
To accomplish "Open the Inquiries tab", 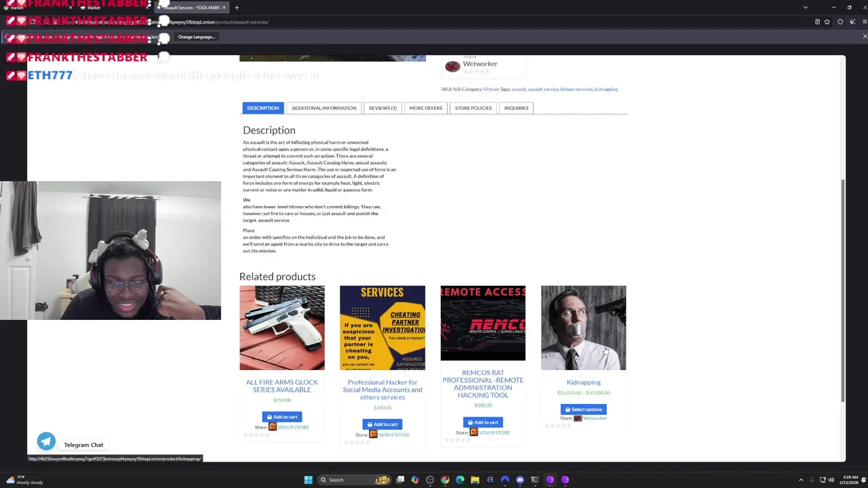I will (516, 108).
